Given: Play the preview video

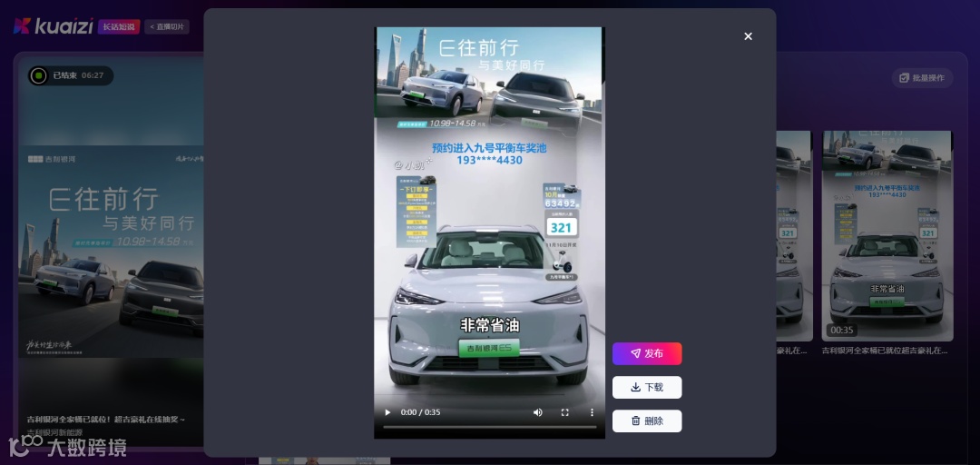Looking at the screenshot, I should click(x=387, y=412).
